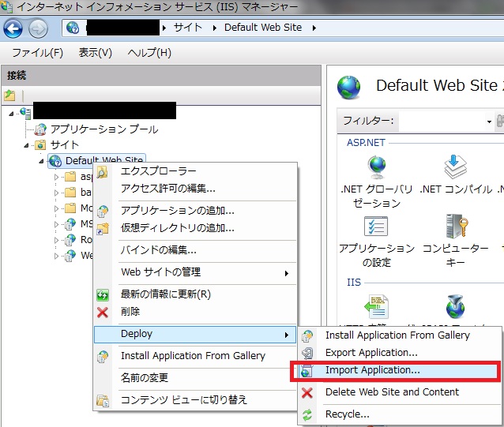Viewport: 504px width, 427px height.
Task: Expand the 'Mo' folder tree node
Action: (57, 208)
